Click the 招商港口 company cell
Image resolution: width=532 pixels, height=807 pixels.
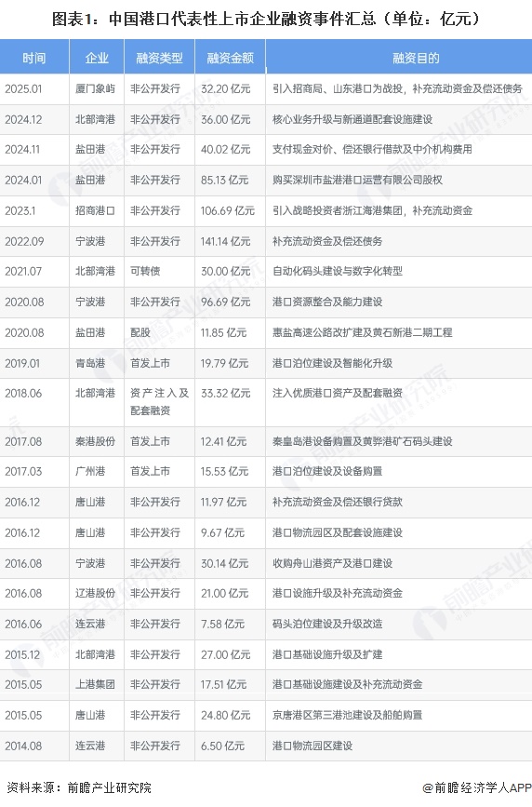point(95,210)
